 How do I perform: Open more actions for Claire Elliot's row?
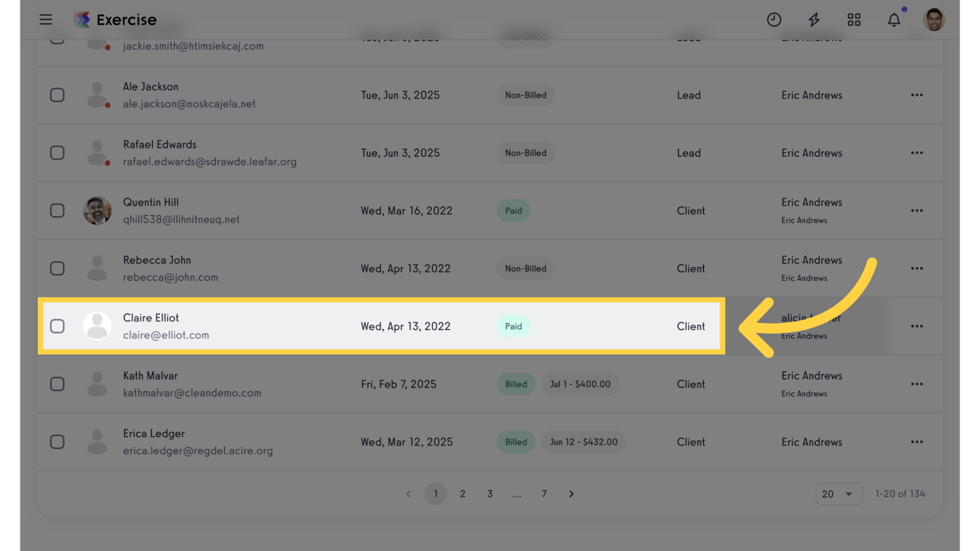click(x=916, y=326)
